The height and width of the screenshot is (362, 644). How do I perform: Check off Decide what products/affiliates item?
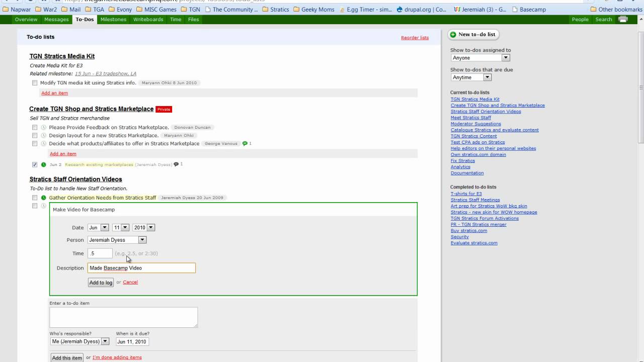pyautogui.click(x=35, y=143)
